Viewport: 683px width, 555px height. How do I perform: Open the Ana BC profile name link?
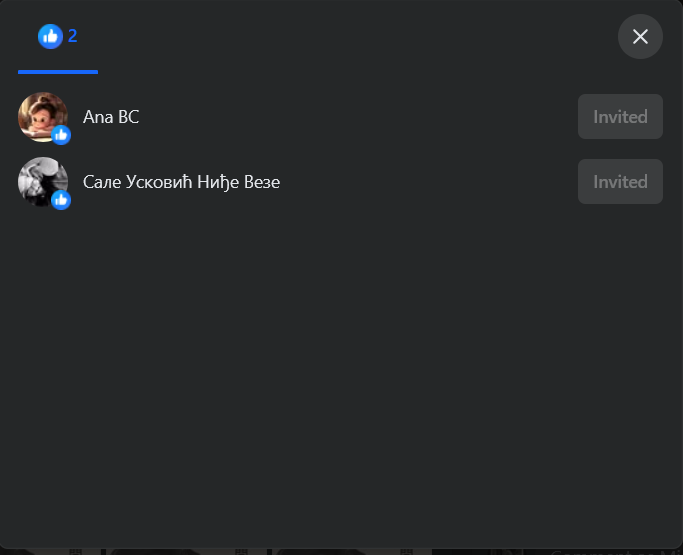(x=111, y=117)
